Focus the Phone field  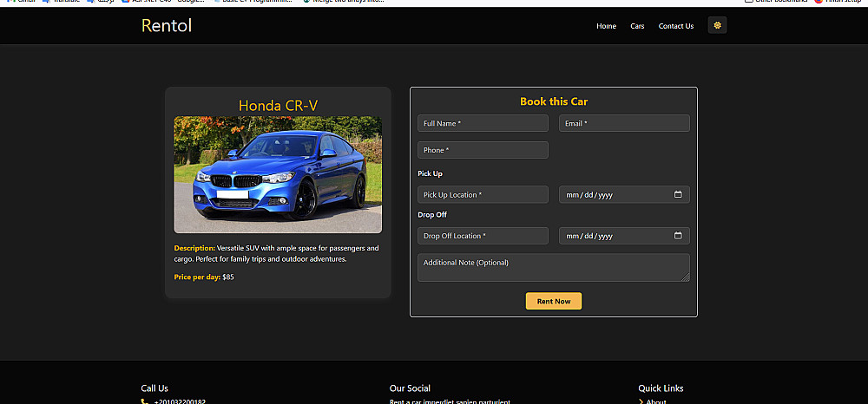(483, 150)
